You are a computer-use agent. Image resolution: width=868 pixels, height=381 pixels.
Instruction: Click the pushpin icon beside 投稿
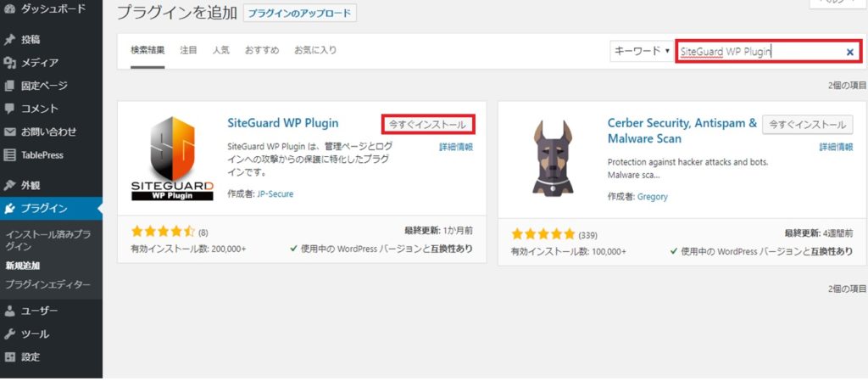[9, 40]
